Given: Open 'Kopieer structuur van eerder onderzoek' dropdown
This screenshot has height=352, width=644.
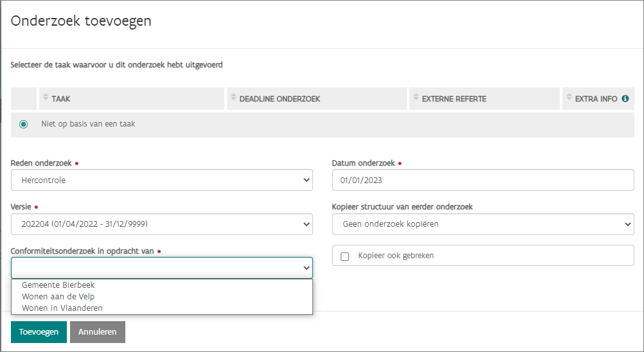Looking at the screenshot, I should (483, 224).
